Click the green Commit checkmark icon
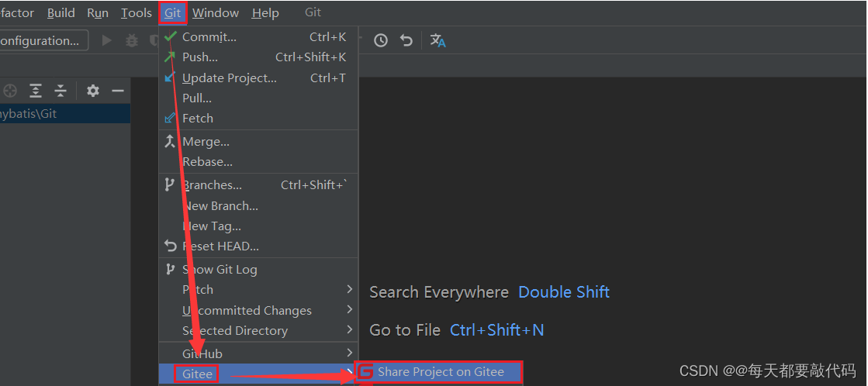 click(x=171, y=36)
